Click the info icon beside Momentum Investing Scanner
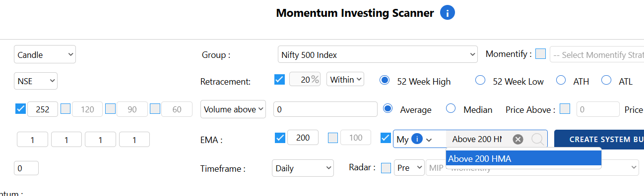Viewport: 644px width, 196px height. 448,13
